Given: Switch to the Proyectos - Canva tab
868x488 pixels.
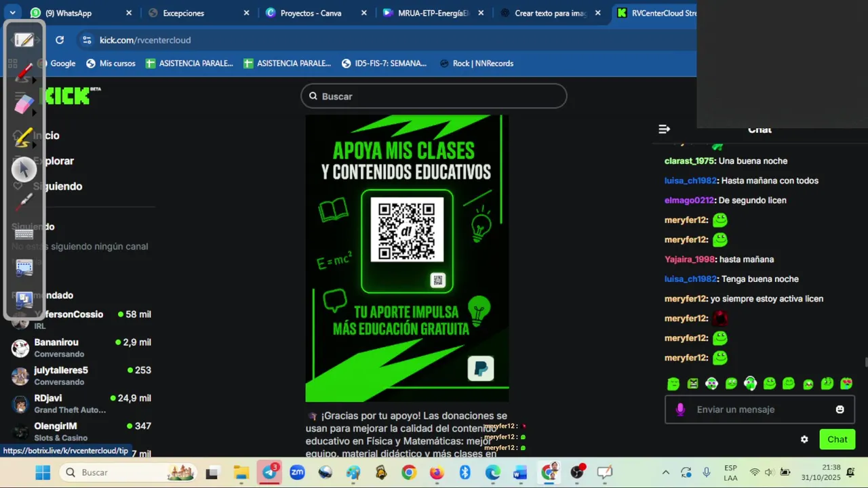Looking at the screenshot, I should click(316, 13).
